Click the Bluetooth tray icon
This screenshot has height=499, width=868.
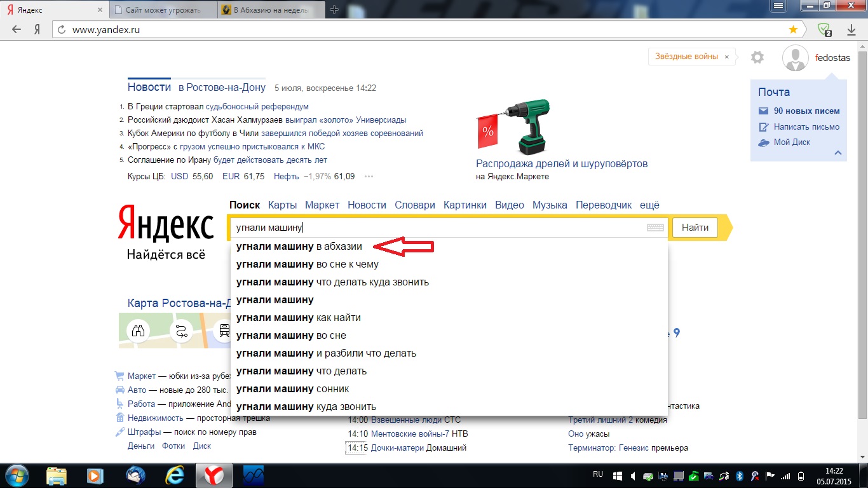[x=739, y=475]
